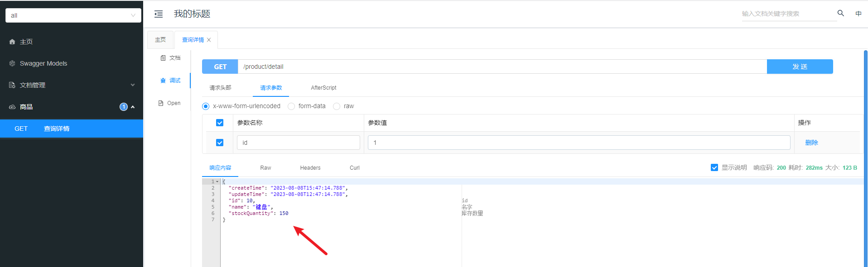Click the home icon beside 主页
Viewport: 868px width, 267px height.
point(12,42)
